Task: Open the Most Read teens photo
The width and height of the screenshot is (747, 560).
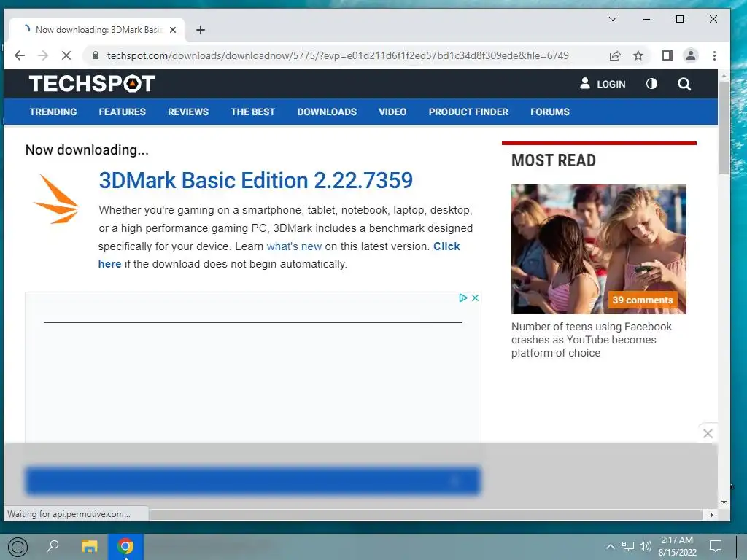Action: click(599, 249)
